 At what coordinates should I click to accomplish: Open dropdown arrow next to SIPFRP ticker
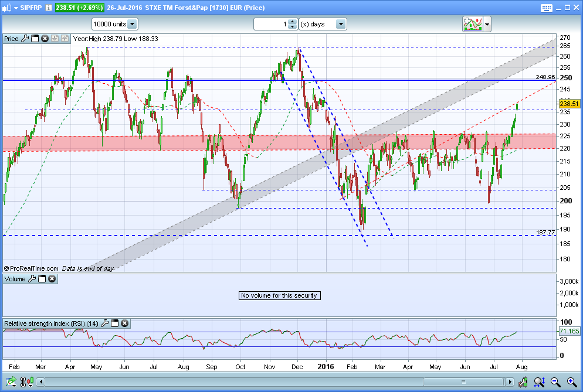coord(16,8)
